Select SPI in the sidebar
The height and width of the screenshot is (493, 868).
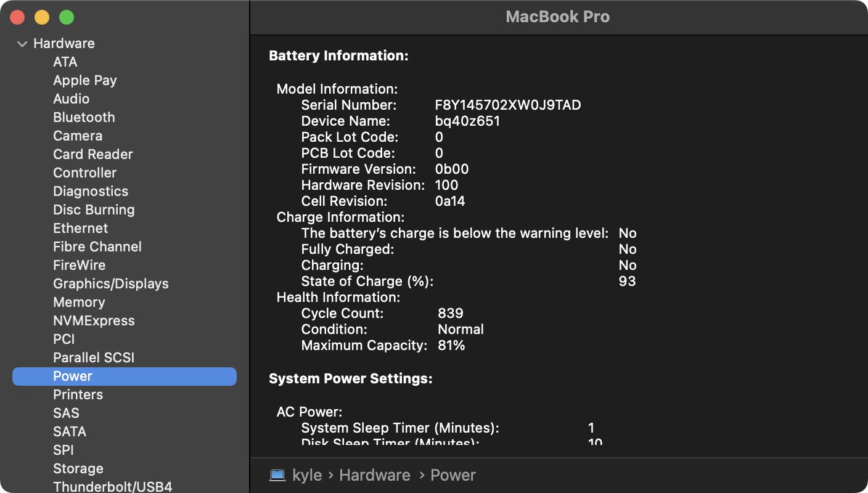tap(63, 450)
